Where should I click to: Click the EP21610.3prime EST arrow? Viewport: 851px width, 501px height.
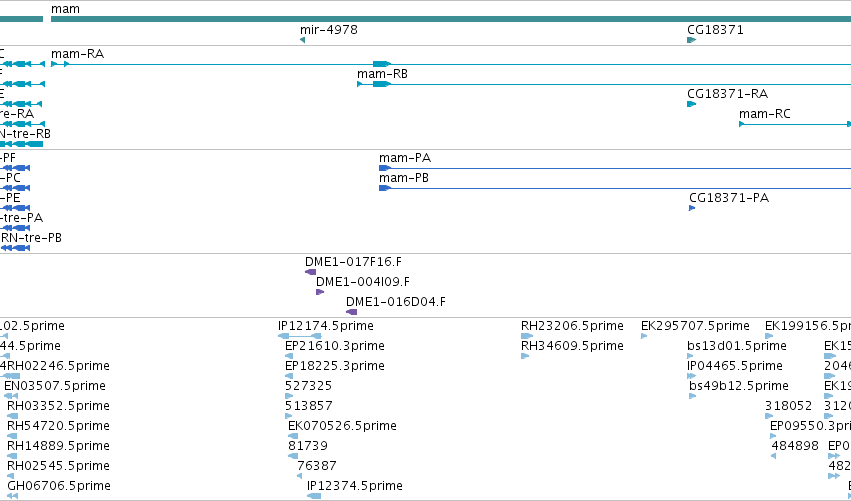point(289,356)
